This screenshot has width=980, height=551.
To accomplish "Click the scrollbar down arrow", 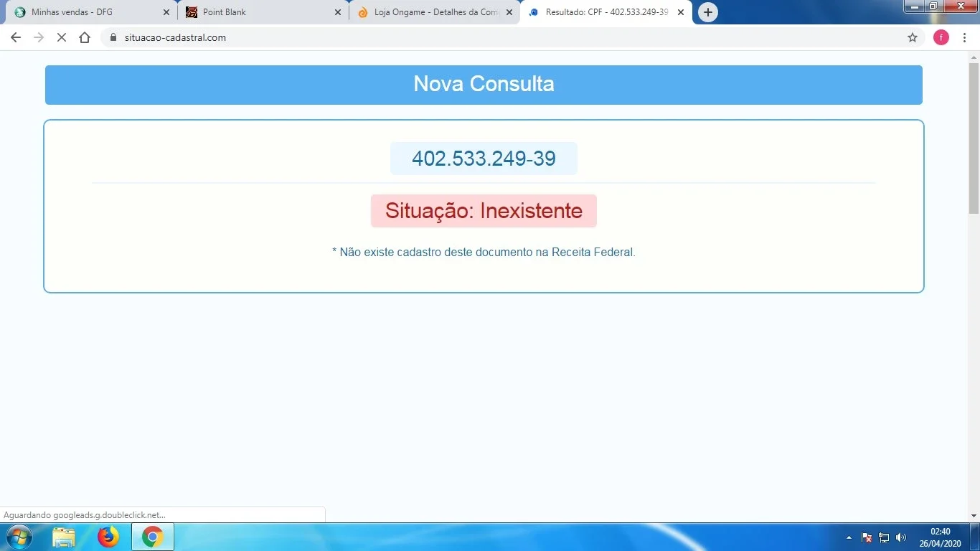I will pyautogui.click(x=974, y=515).
